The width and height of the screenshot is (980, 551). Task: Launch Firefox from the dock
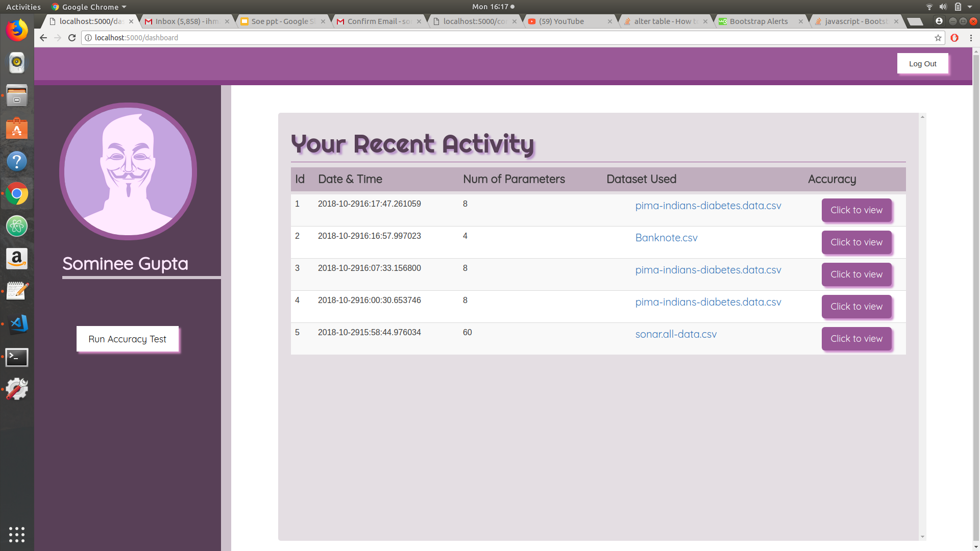pos(17,30)
